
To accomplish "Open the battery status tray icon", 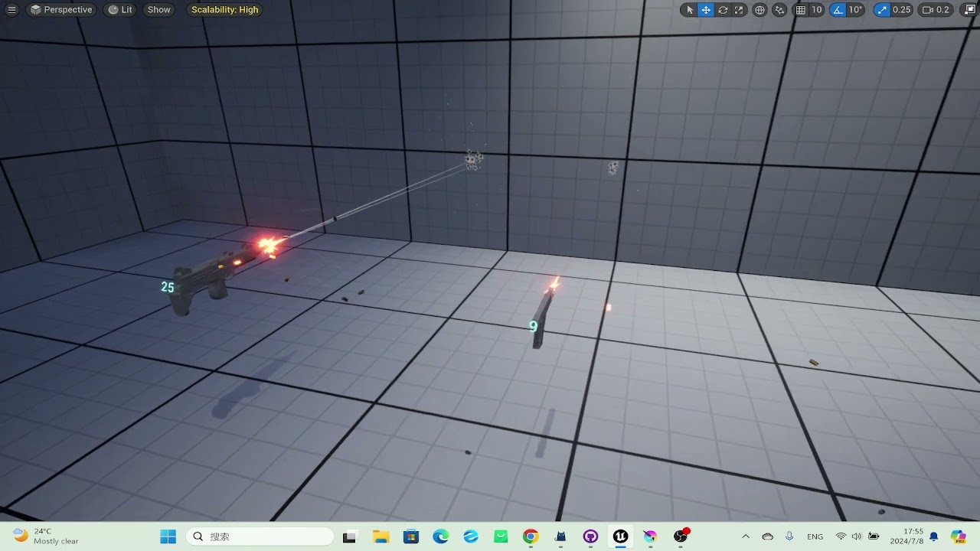I will pyautogui.click(x=874, y=536).
